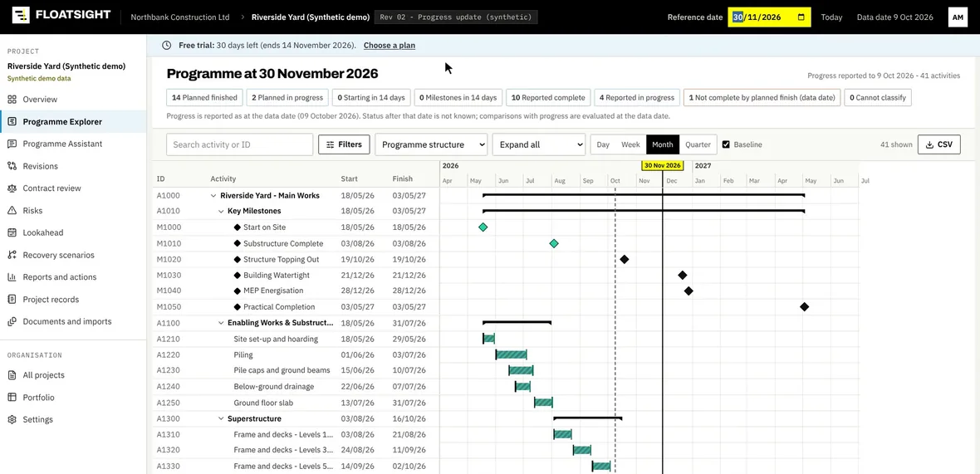
Task: Click the Contract review scales icon
Action: click(x=12, y=188)
